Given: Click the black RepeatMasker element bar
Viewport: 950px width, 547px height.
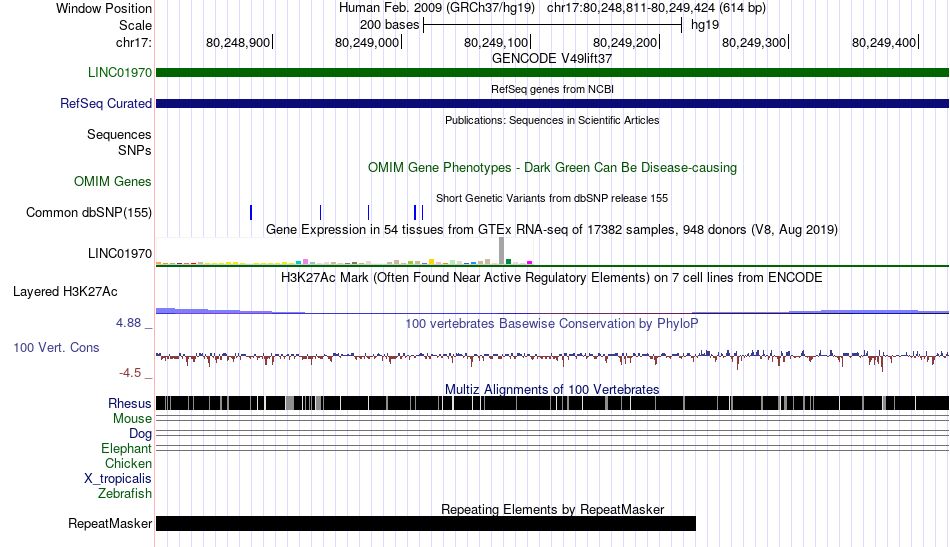Looking at the screenshot, I should coord(426,523).
